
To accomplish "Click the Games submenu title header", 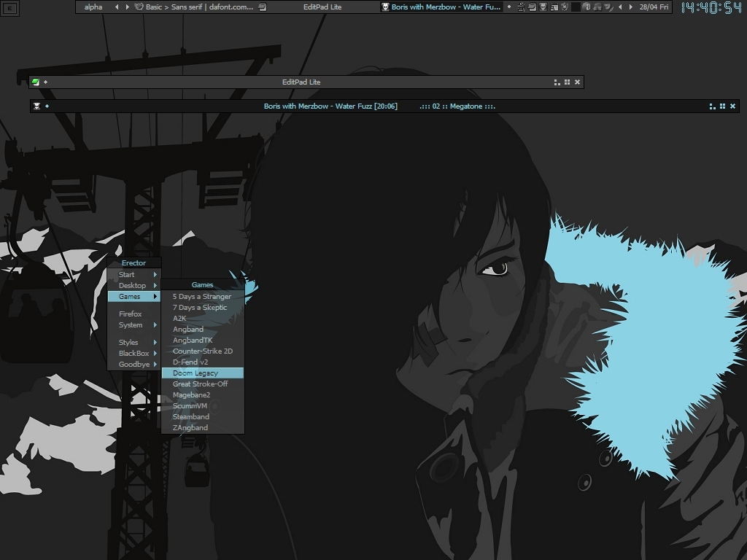I will [203, 285].
